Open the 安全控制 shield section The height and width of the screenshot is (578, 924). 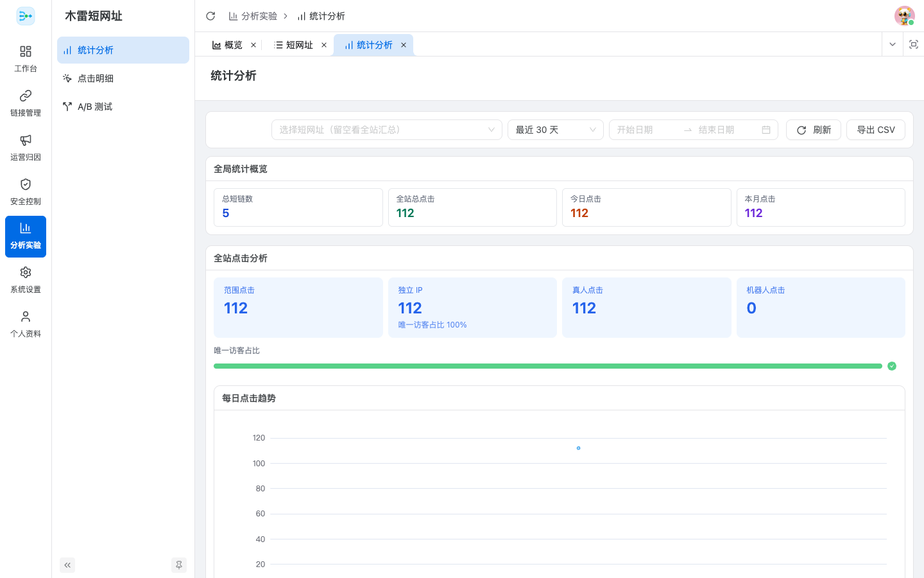[x=26, y=192]
